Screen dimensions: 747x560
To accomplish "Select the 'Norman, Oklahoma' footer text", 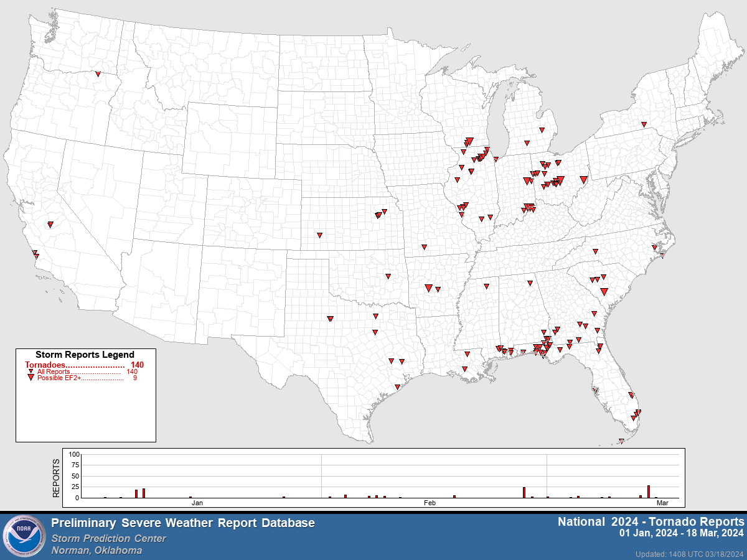I will pyautogui.click(x=96, y=550).
